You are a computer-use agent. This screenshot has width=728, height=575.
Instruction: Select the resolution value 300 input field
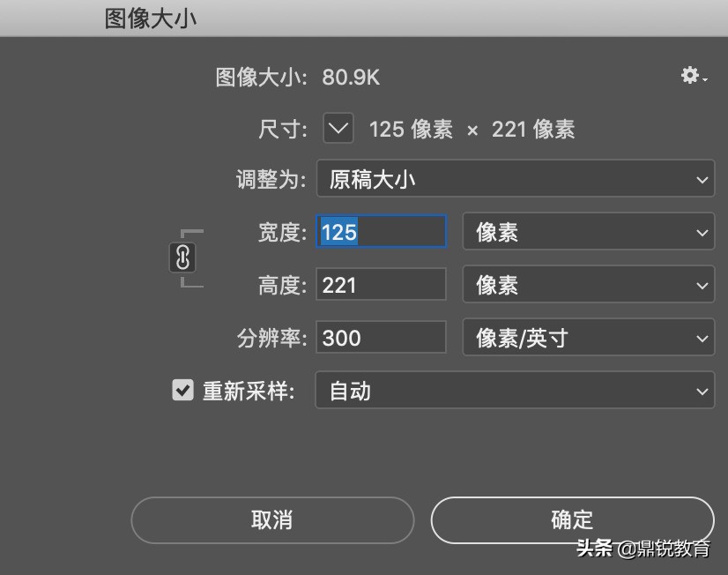click(381, 337)
